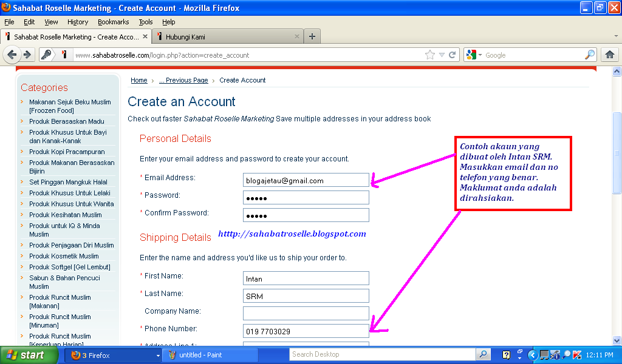This screenshot has height=364, width=622.
Task: Open Produk Runcit Muslim [Makanan] category
Action: pos(60,302)
